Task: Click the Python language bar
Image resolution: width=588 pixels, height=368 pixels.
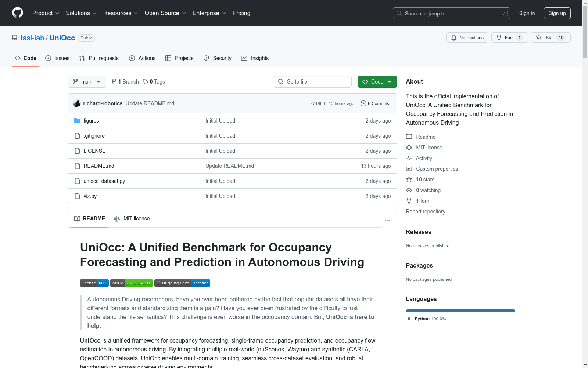Action: point(460,311)
